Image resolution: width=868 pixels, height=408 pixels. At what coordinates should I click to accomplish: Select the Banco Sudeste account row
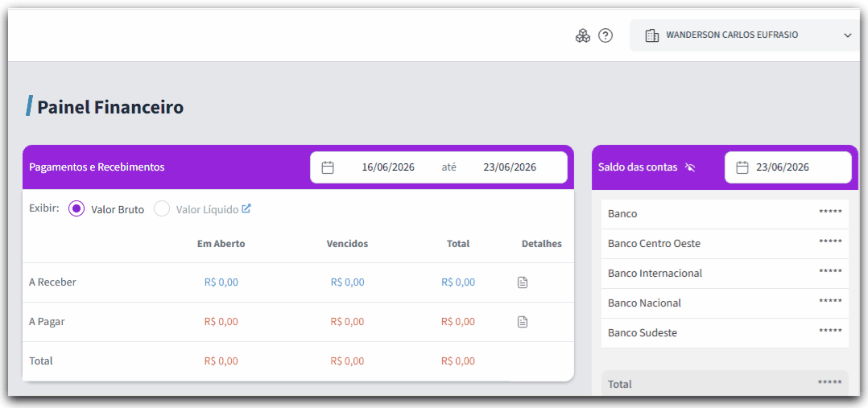point(725,333)
